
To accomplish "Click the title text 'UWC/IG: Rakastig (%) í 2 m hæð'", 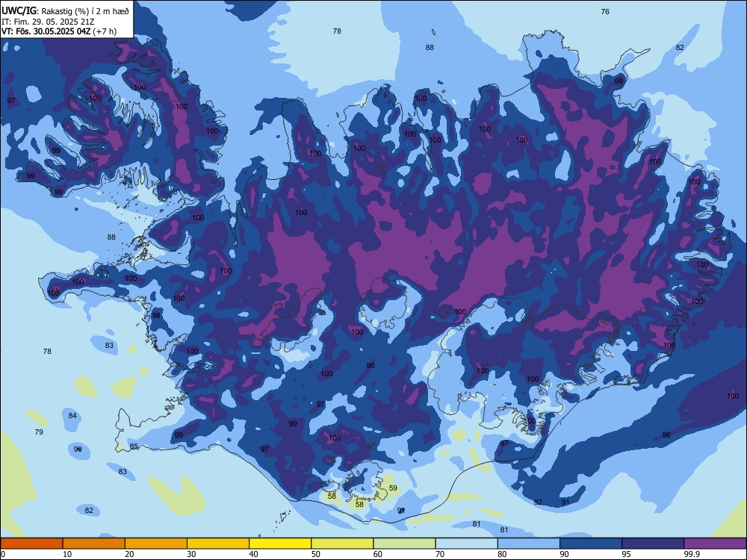I will coord(65,10).
